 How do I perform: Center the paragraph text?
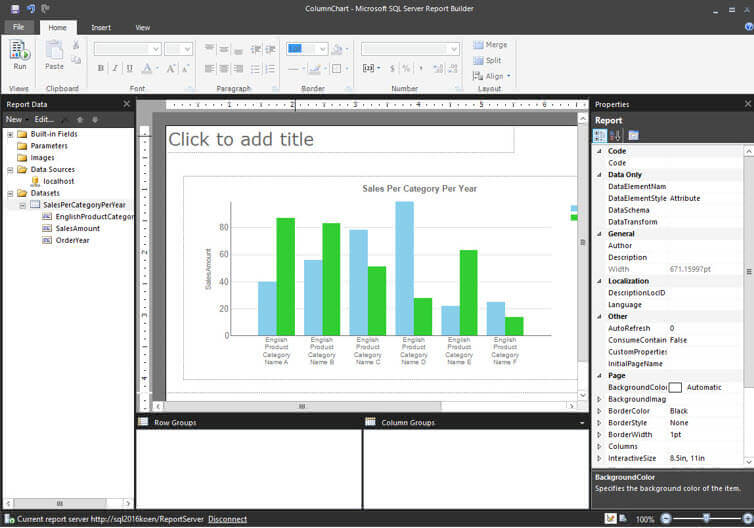click(224, 69)
